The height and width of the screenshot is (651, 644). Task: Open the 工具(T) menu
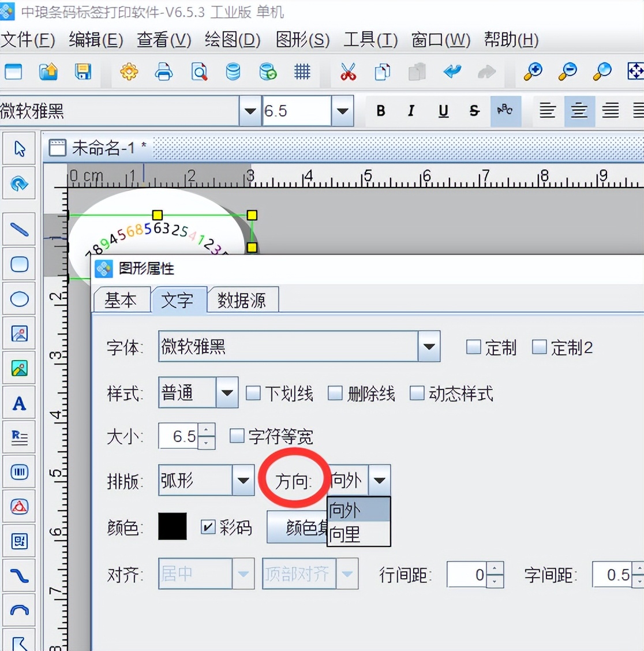[x=370, y=40]
